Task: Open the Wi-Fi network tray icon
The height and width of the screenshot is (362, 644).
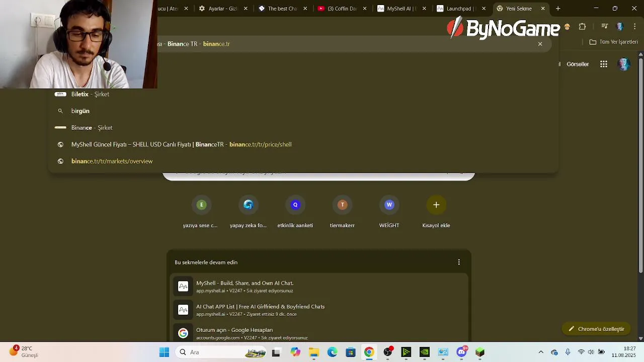Action: 581,352
